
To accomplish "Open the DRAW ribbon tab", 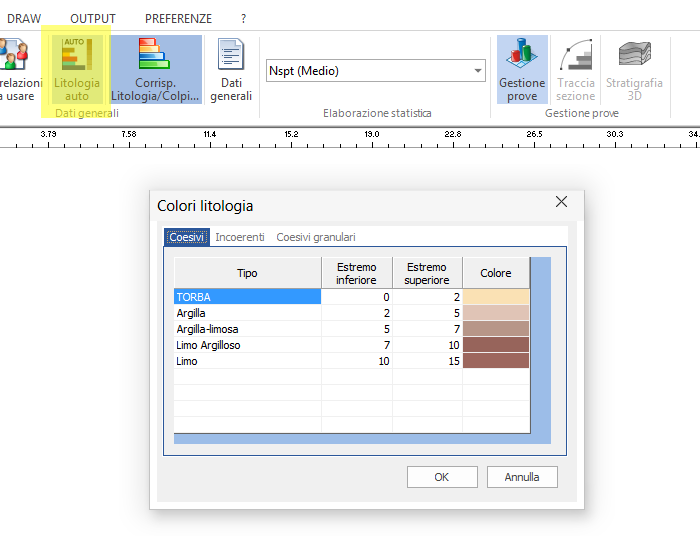I will (24, 19).
